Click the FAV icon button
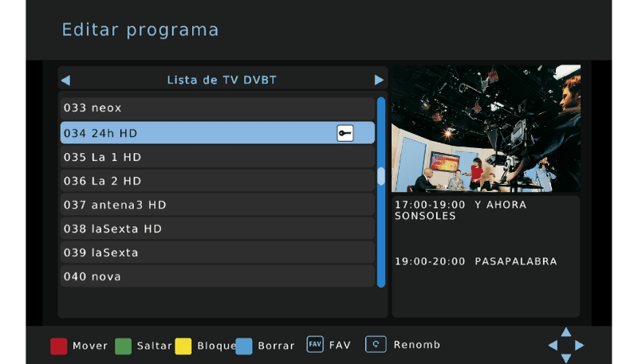 coord(315,344)
